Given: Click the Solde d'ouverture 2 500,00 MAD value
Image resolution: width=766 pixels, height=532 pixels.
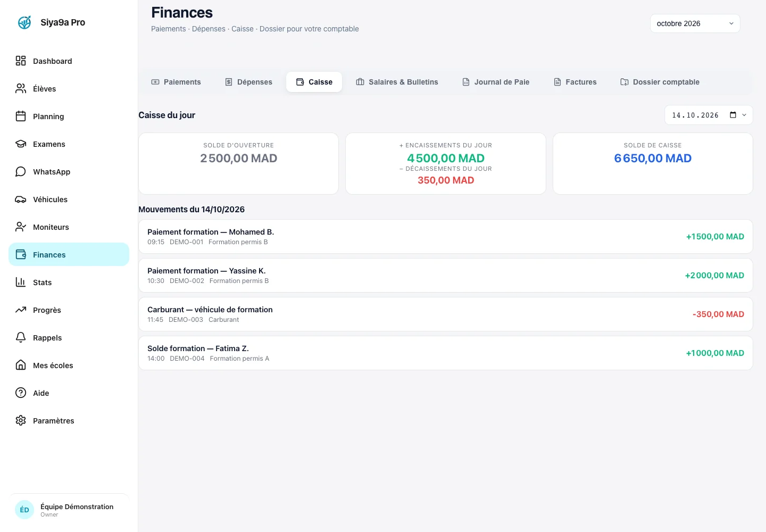Looking at the screenshot, I should point(238,158).
